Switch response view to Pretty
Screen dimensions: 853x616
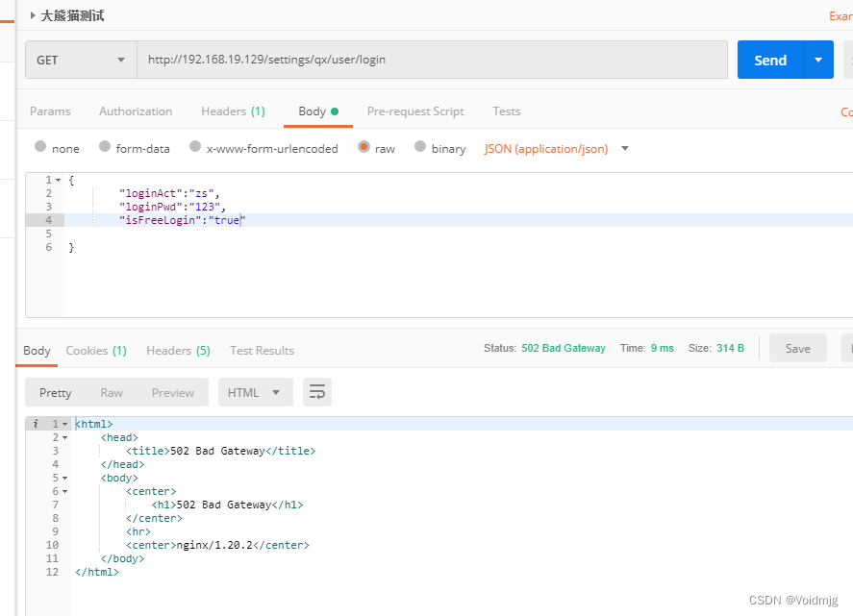56,392
